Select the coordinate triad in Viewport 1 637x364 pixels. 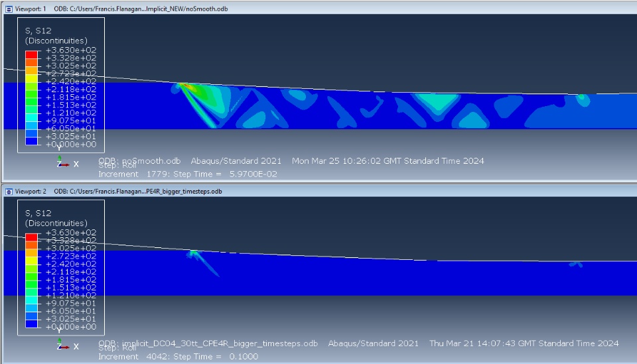pyautogui.click(x=67, y=162)
